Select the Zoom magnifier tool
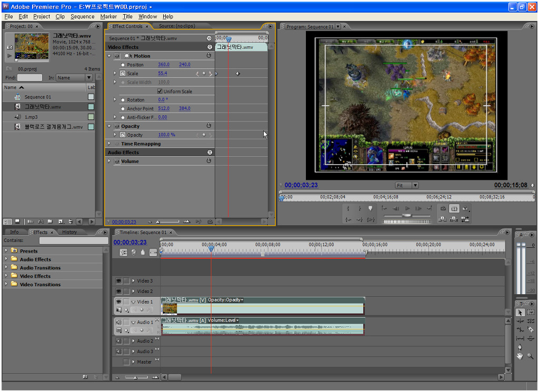This screenshot has width=539, height=392. [531, 356]
